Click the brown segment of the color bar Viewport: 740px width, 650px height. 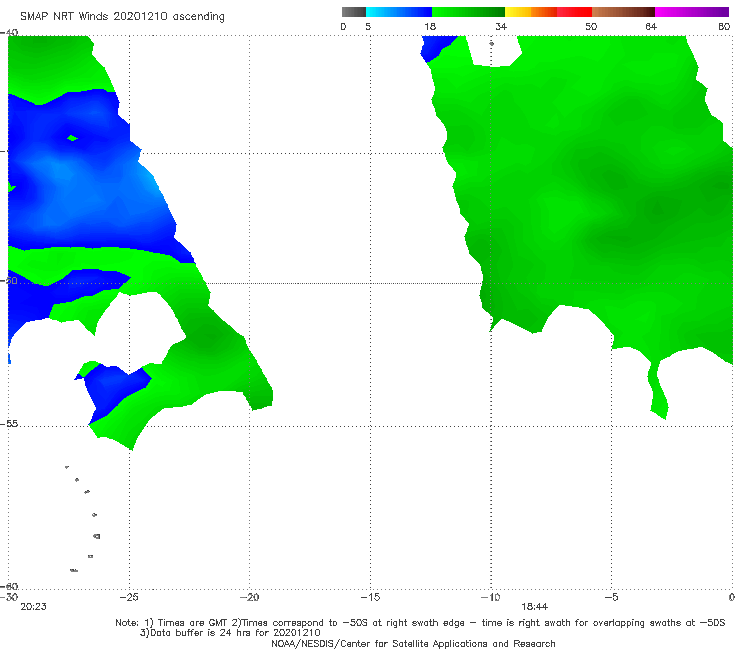point(623,12)
